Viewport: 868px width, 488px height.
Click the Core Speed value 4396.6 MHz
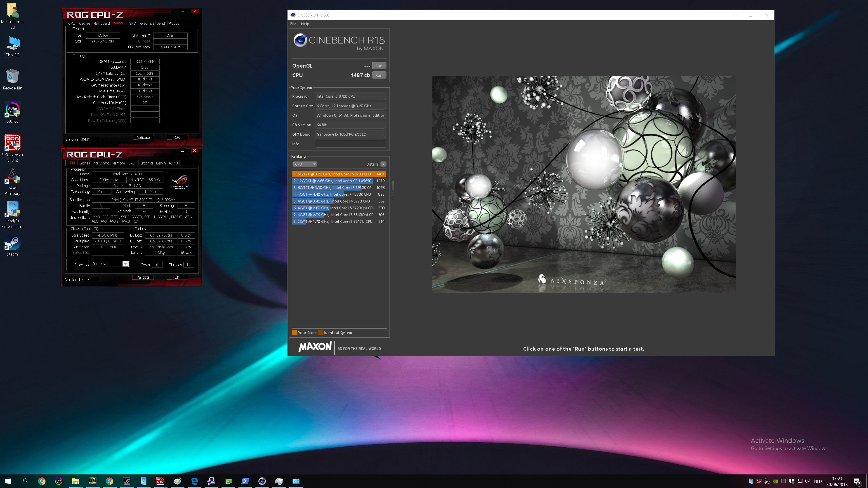108,235
